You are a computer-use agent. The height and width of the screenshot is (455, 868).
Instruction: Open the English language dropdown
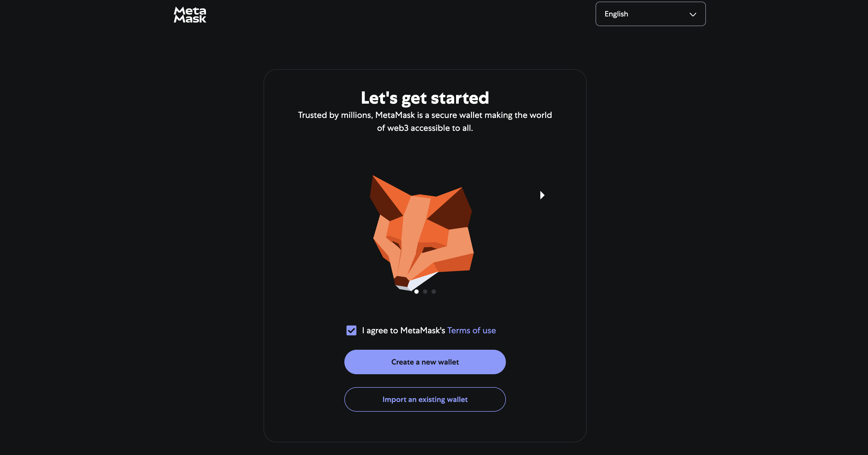(650, 14)
